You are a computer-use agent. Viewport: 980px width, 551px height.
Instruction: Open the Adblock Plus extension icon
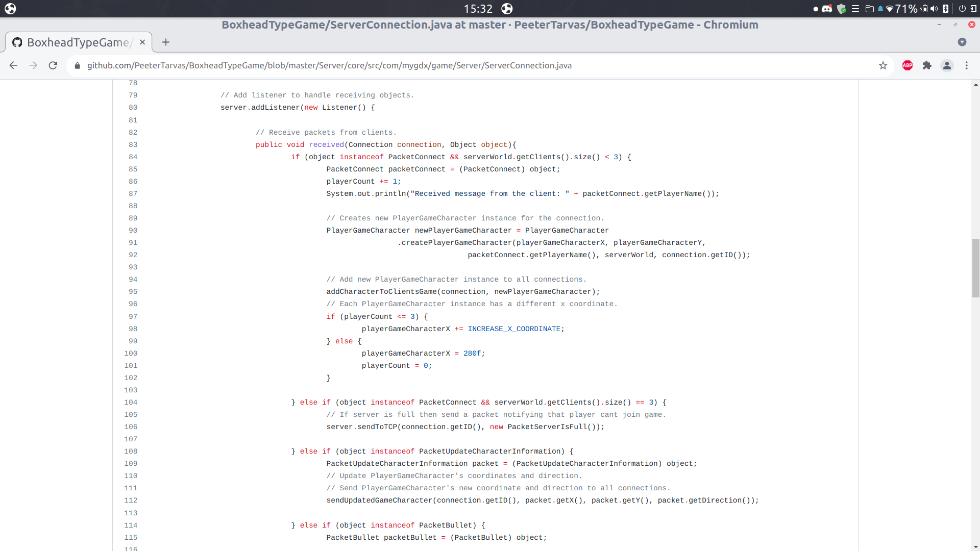908,65
